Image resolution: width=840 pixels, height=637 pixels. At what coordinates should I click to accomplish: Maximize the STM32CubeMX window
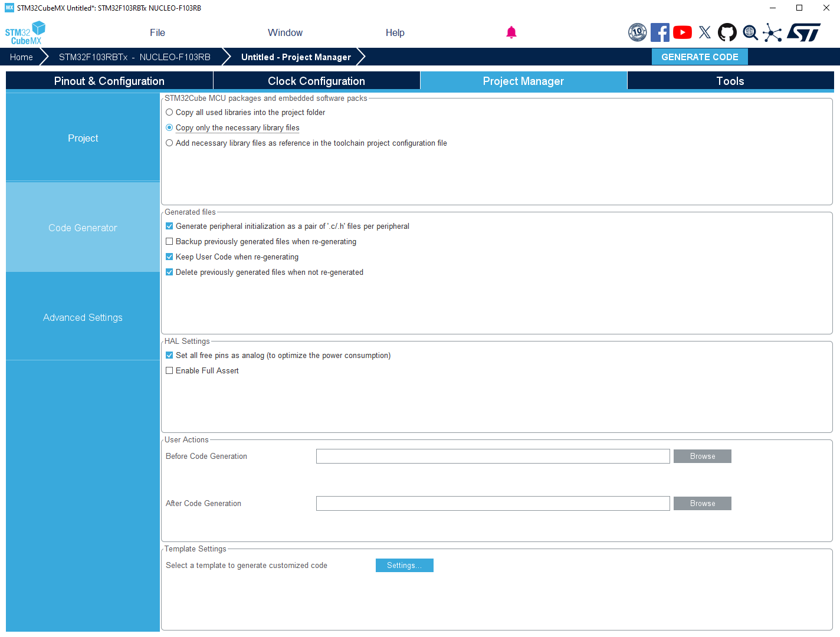coord(799,8)
